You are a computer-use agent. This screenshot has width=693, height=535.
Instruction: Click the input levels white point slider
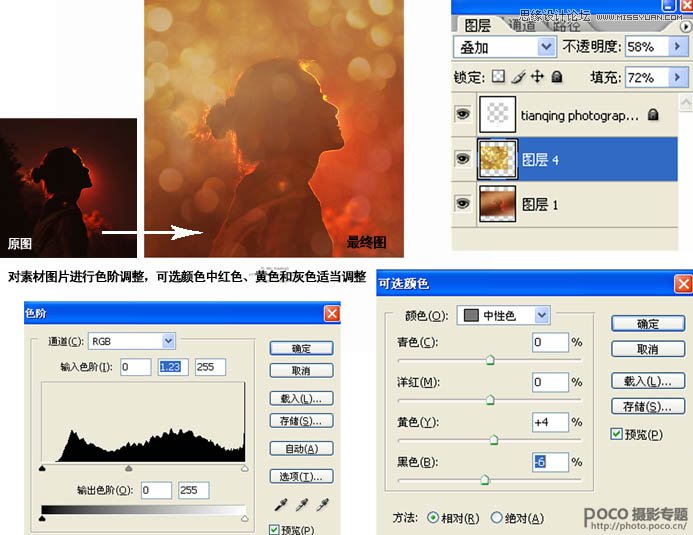point(244,468)
